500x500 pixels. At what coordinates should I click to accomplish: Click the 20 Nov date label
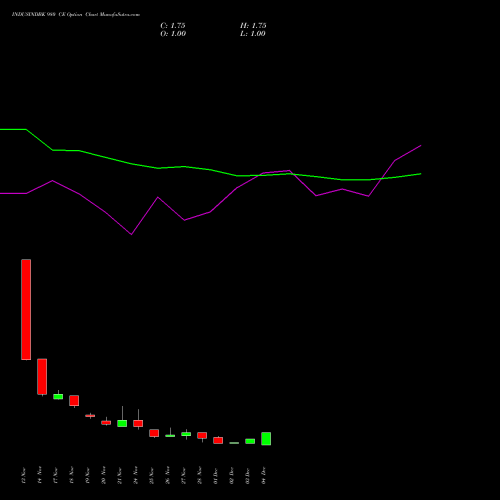pos(104,475)
